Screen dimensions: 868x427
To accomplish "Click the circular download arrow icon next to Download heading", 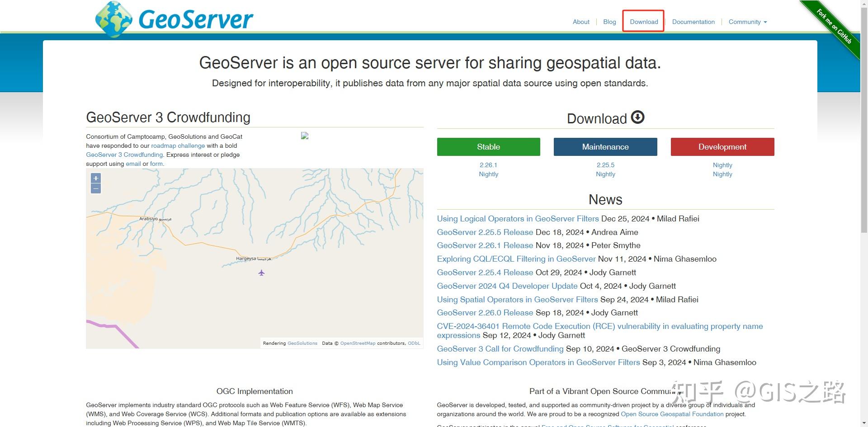I will tap(637, 117).
